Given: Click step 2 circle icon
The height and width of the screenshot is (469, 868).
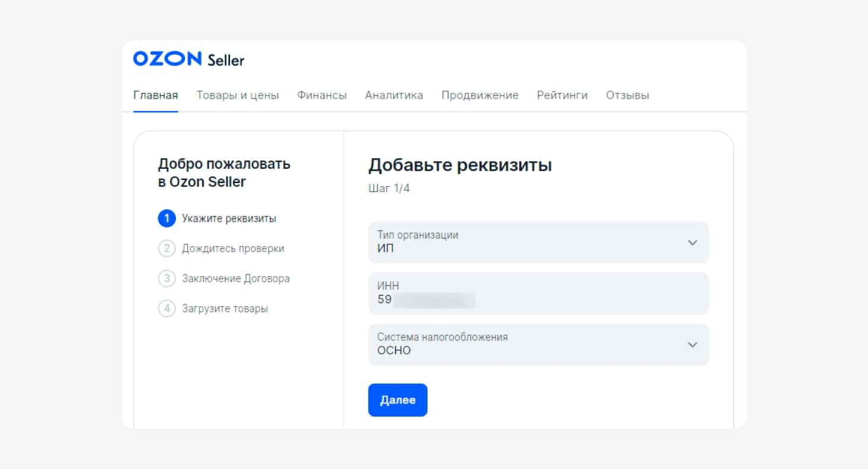Looking at the screenshot, I should (166, 248).
